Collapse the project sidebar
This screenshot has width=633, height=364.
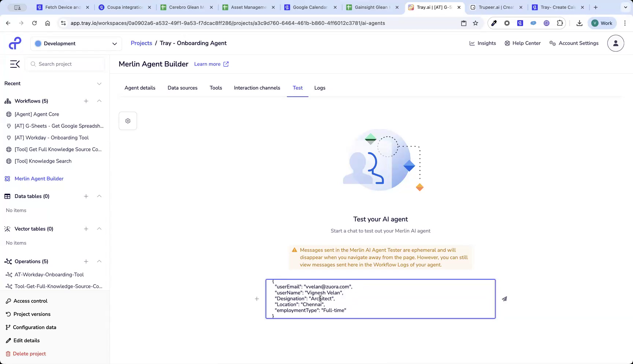pos(15,64)
